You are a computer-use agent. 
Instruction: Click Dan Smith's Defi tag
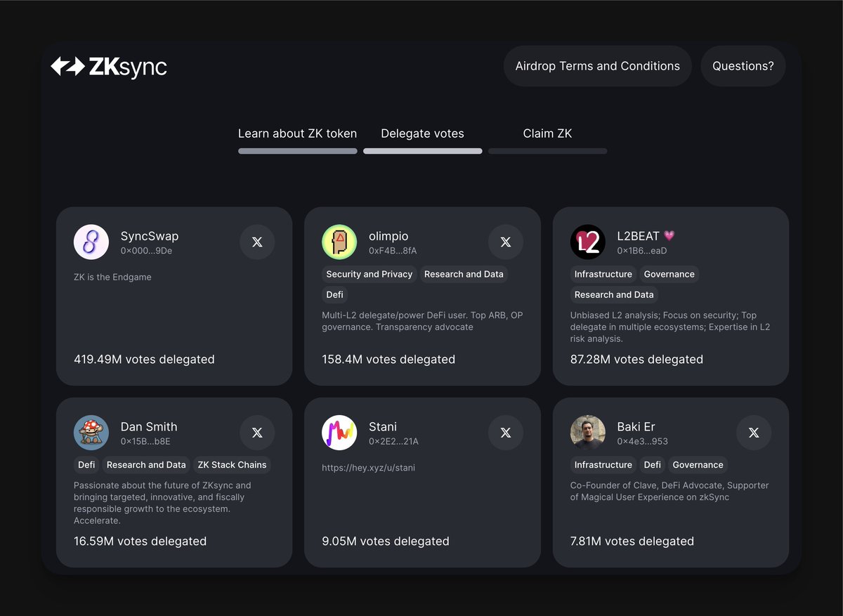86,464
